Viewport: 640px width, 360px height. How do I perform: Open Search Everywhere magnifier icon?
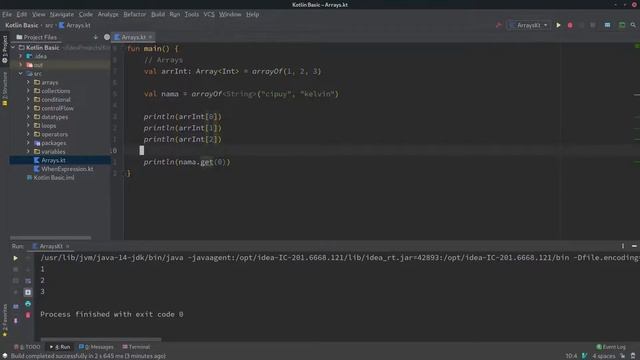click(x=633, y=25)
